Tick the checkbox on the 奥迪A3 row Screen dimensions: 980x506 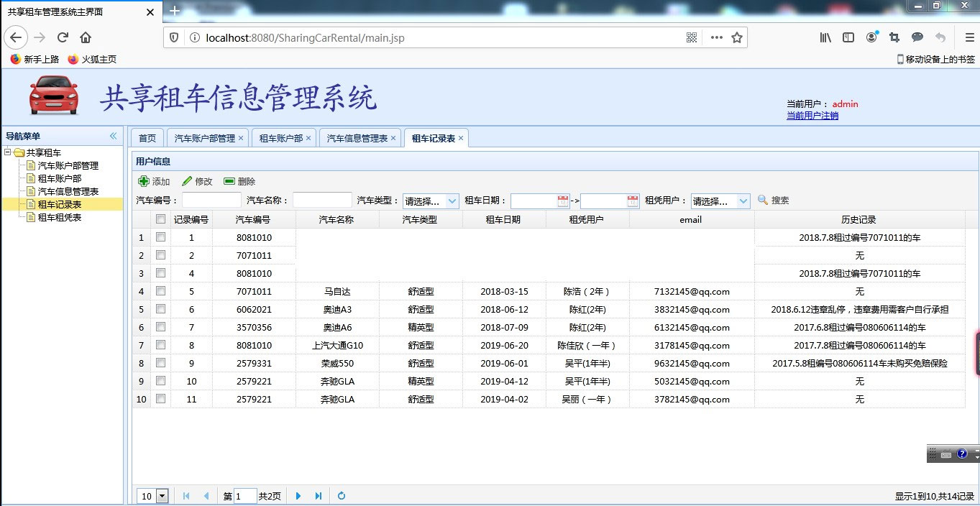160,309
